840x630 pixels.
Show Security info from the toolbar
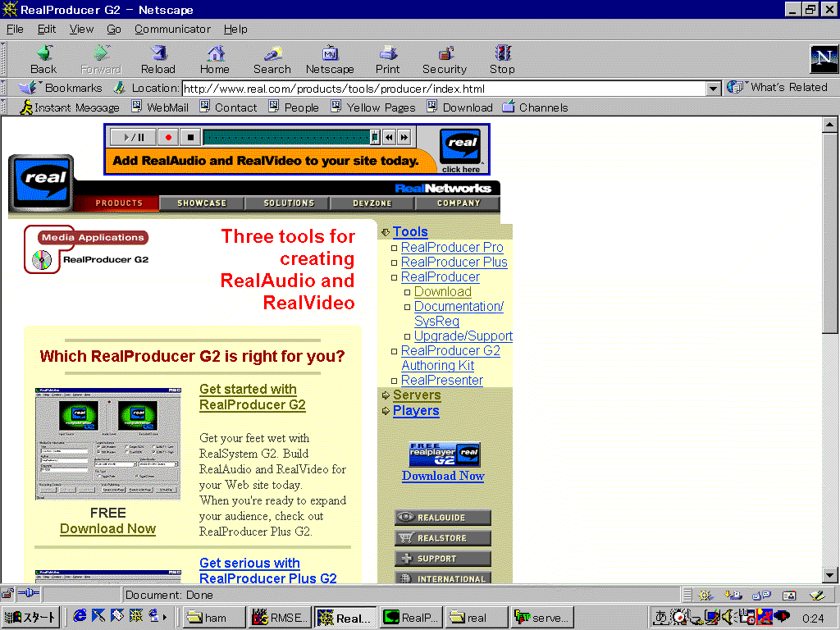tap(445, 59)
